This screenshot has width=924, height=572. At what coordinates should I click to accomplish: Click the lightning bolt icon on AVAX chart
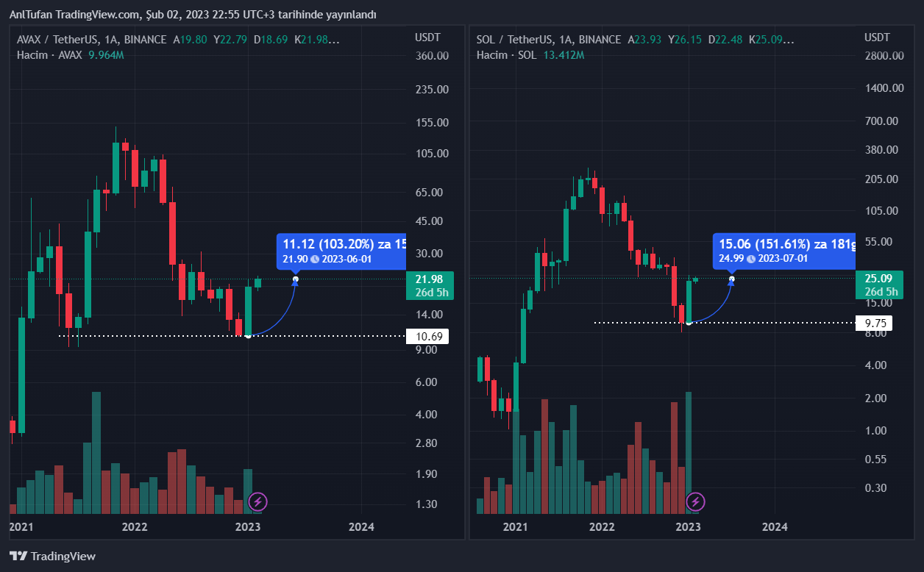point(257,502)
